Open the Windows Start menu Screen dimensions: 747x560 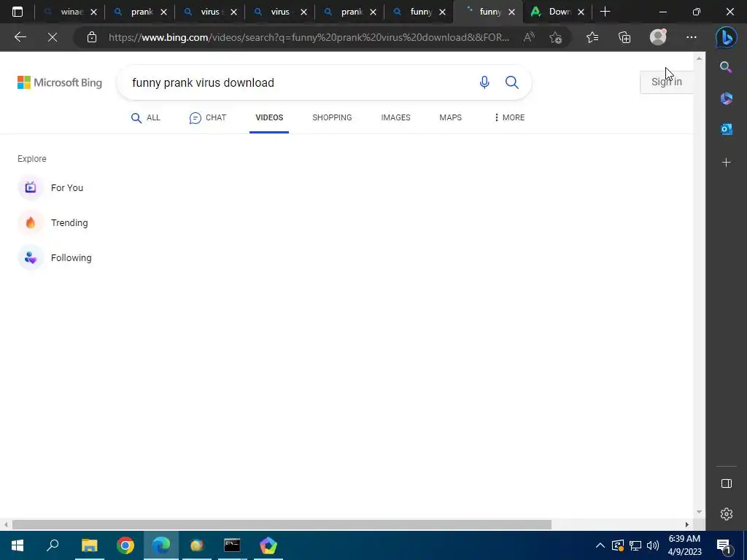click(18, 545)
